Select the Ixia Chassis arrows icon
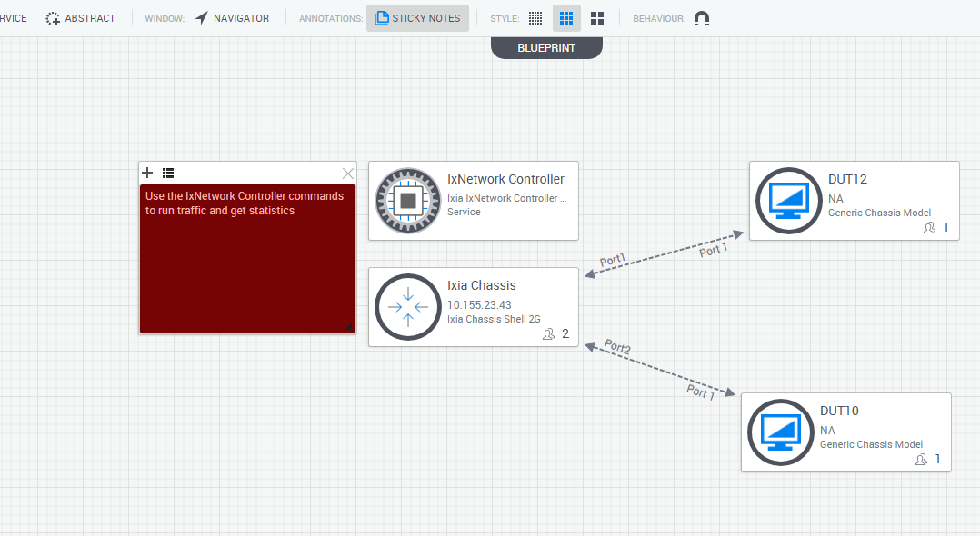The width and height of the screenshot is (980, 536). coord(408,306)
